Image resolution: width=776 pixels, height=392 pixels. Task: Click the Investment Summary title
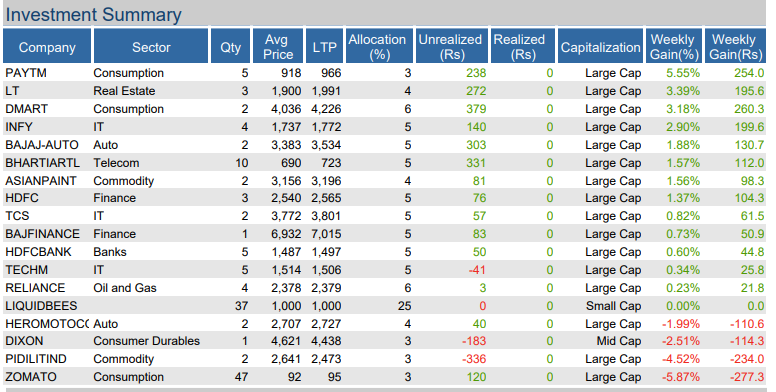pos(94,15)
